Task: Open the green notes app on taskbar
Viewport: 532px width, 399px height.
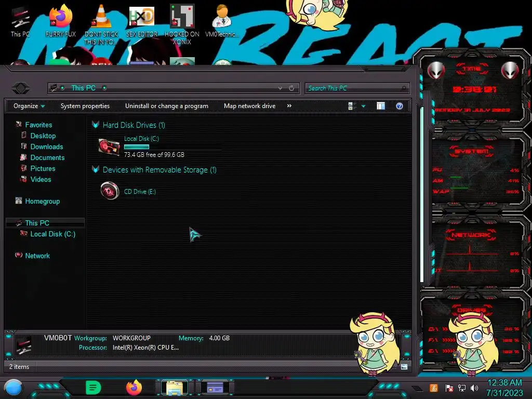Action: (94, 388)
